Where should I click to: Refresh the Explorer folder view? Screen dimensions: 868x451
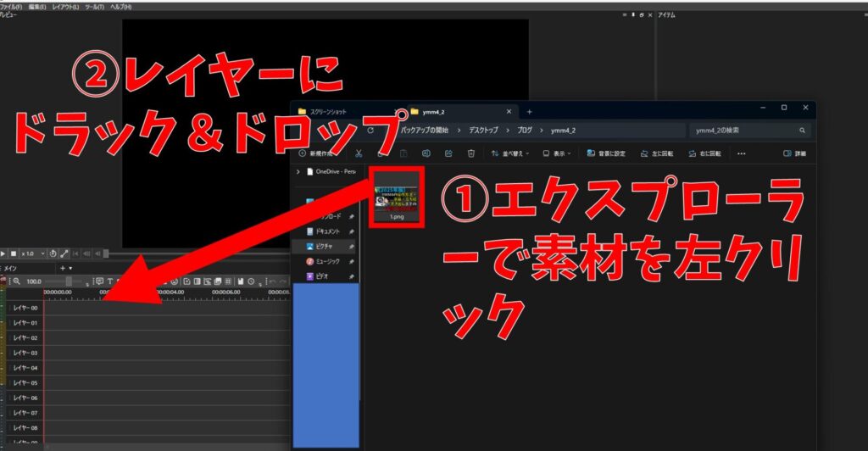click(370, 131)
